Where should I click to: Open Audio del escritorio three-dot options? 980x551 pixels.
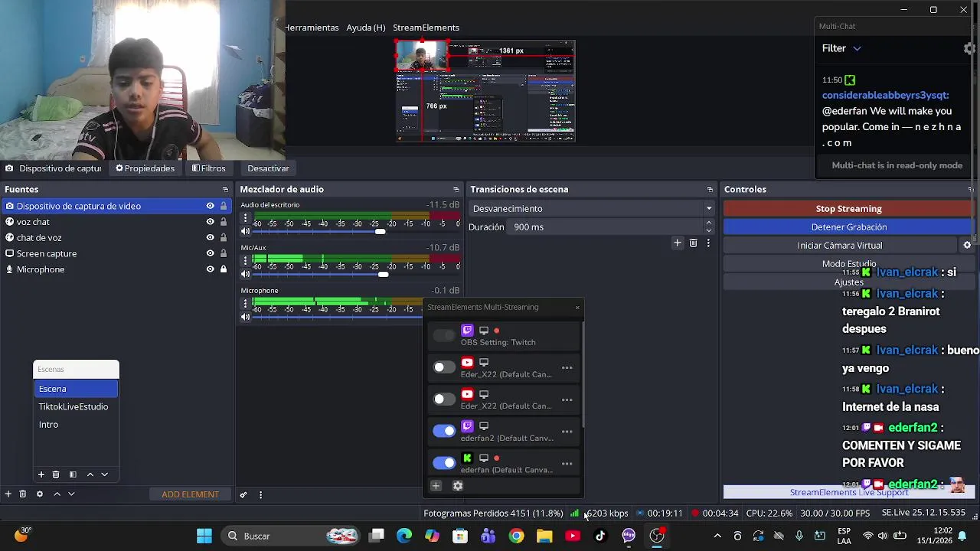[x=245, y=218]
